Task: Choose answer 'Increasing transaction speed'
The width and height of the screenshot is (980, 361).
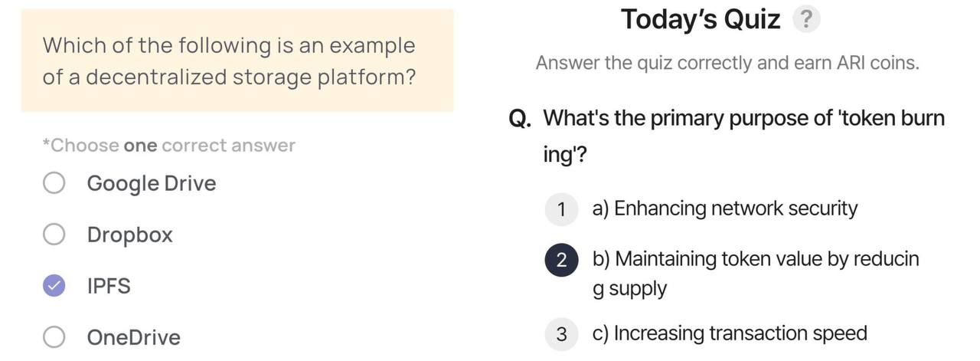Action: [x=730, y=333]
